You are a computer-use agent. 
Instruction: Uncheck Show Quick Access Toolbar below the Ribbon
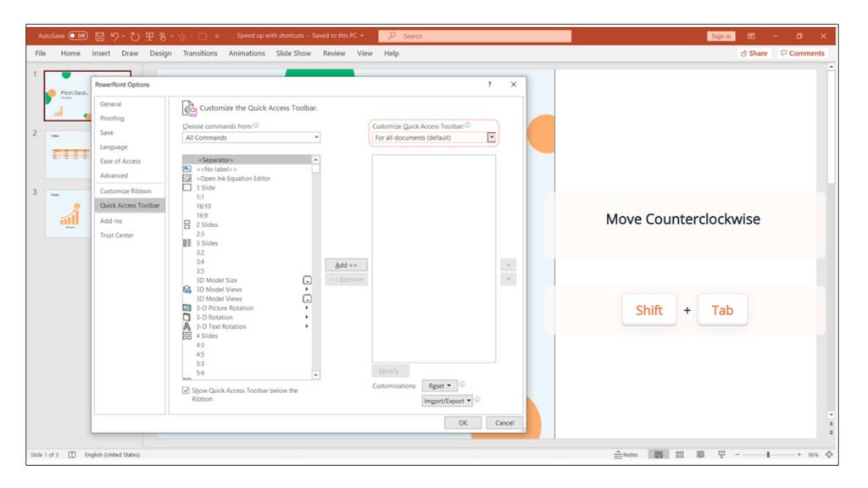185,391
